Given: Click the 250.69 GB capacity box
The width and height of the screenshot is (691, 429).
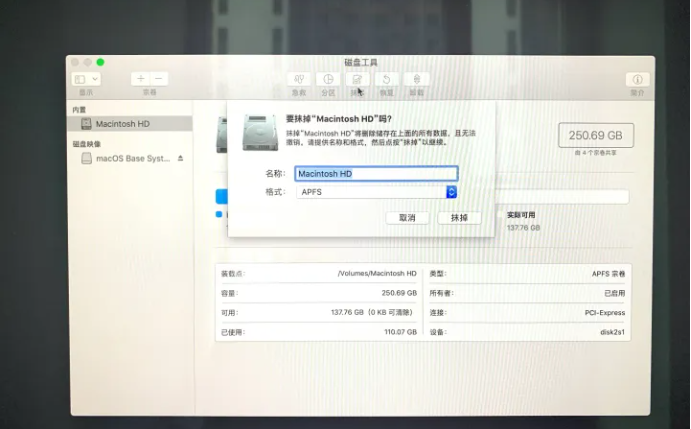Looking at the screenshot, I should (596, 135).
